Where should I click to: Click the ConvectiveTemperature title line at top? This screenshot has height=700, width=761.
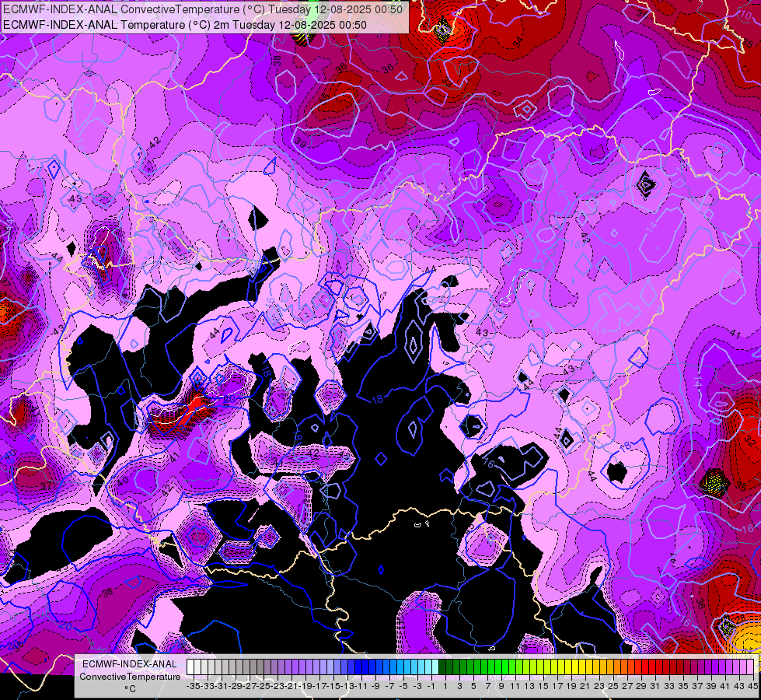tap(203, 9)
